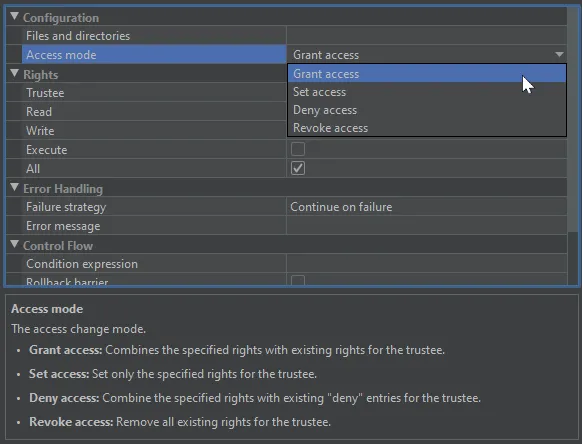Open the Continue on failure value
This screenshot has height=444, width=582.
point(427,207)
